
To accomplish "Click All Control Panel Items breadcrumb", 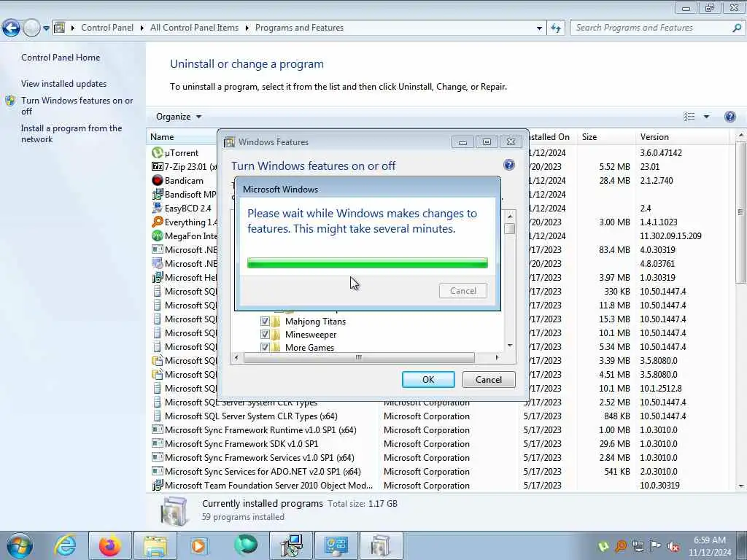I will pyautogui.click(x=194, y=28).
